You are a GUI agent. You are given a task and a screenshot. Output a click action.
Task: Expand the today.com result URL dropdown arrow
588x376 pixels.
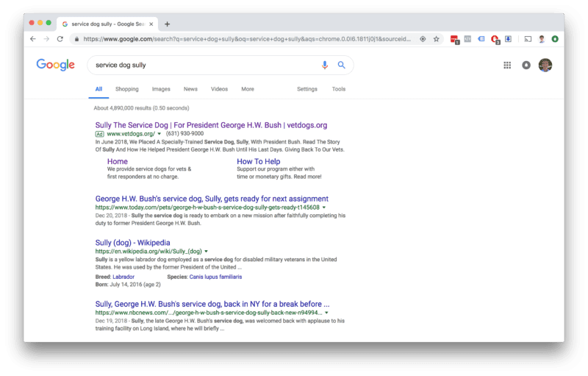coord(324,207)
